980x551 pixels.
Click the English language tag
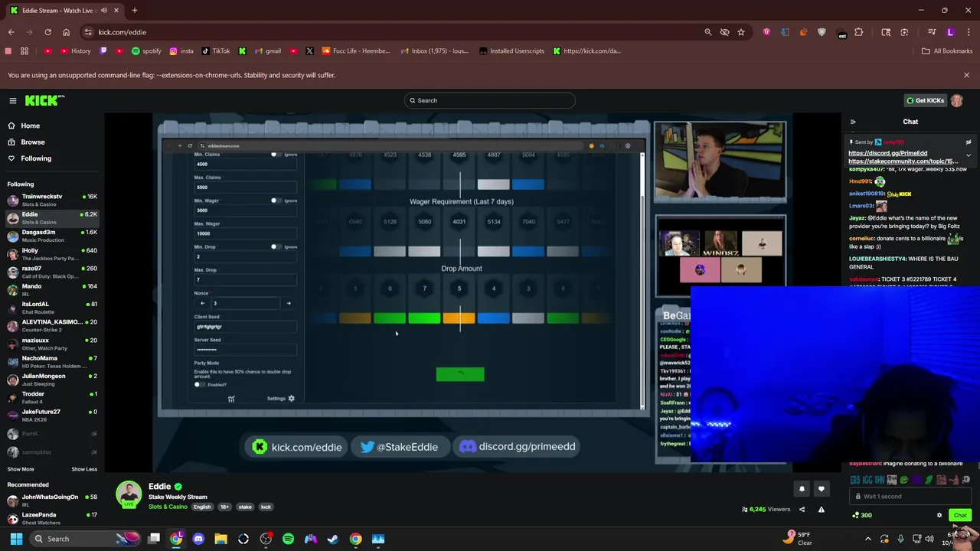coord(202,507)
